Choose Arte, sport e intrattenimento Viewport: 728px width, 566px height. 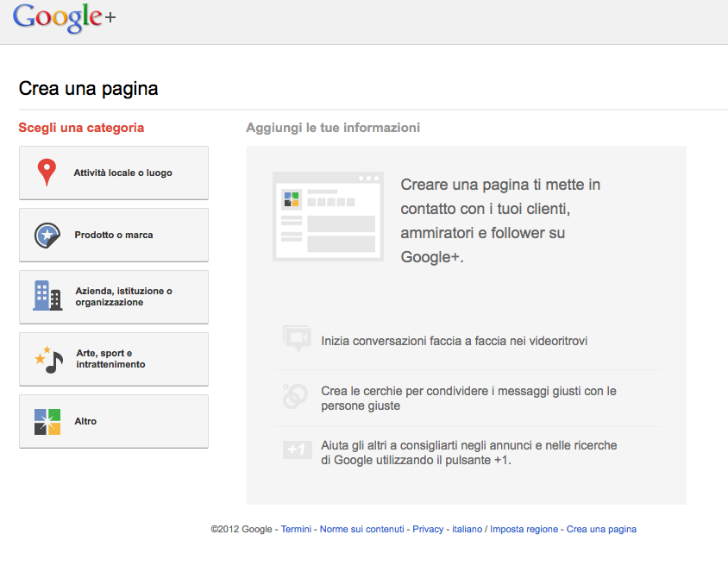click(x=114, y=360)
